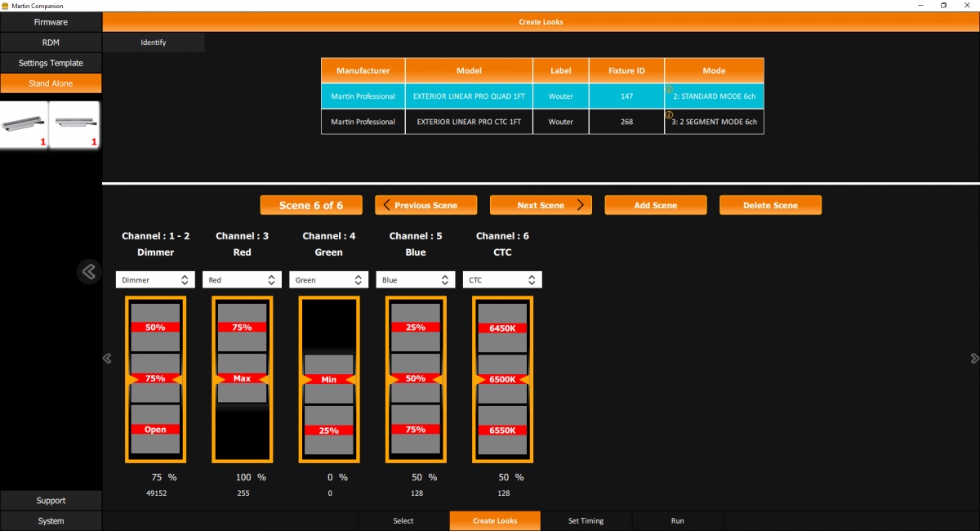This screenshot has width=980, height=531.
Task: Click the Dimmer raw value 49152
Action: coord(155,493)
